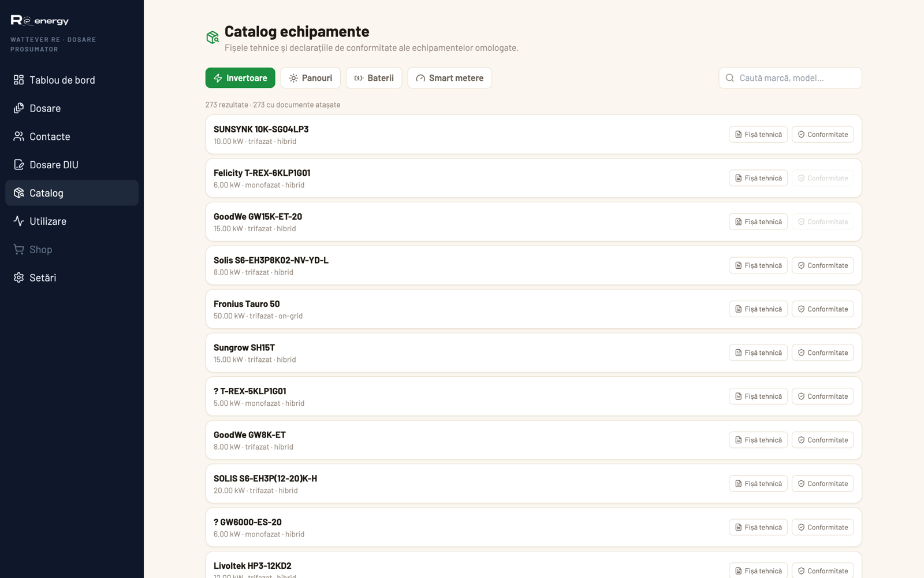Open Setări gear icon
The height and width of the screenshot is (578, 924).
(x=19, y=278)
